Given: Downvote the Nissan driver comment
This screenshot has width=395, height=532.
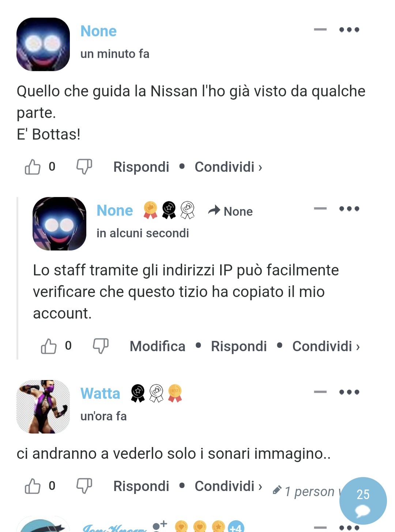Looking at the screenshot, I should point(84,167).
